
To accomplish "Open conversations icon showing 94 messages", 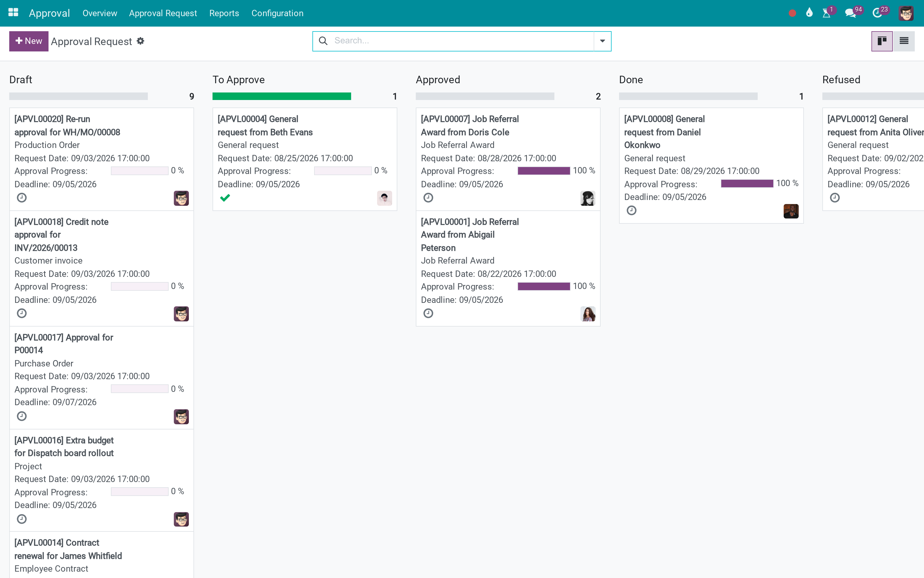I will point(850,13).
